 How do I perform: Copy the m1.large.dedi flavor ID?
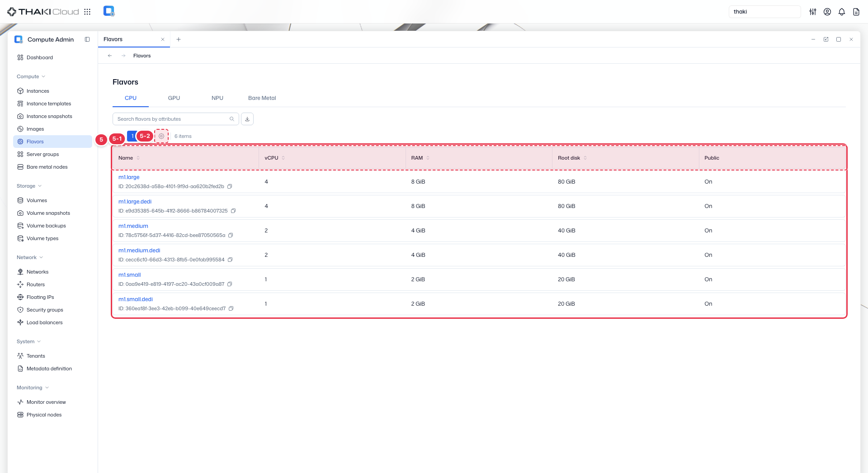coord(233,211)
